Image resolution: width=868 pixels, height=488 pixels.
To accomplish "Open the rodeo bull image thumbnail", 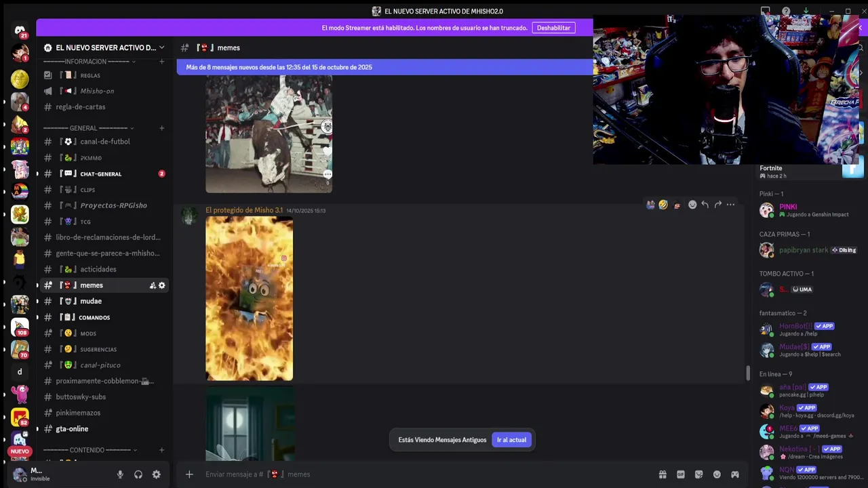I will (269, 134).
